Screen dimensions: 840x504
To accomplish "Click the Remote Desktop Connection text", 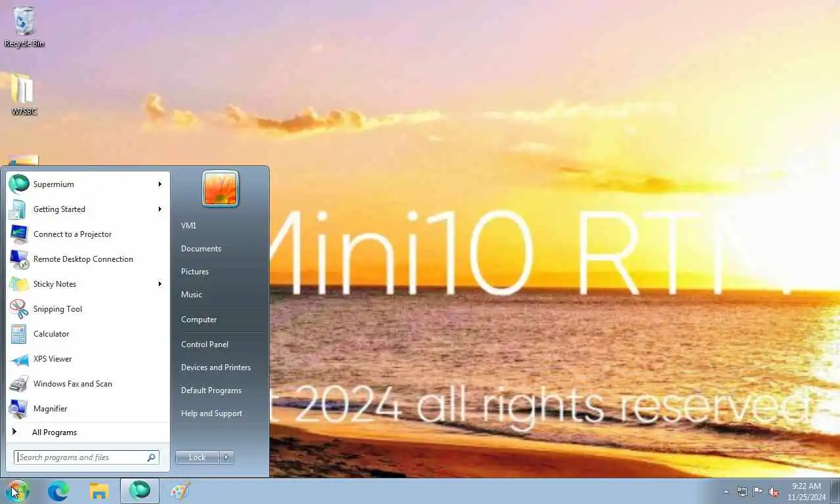I will pos(83,259).
